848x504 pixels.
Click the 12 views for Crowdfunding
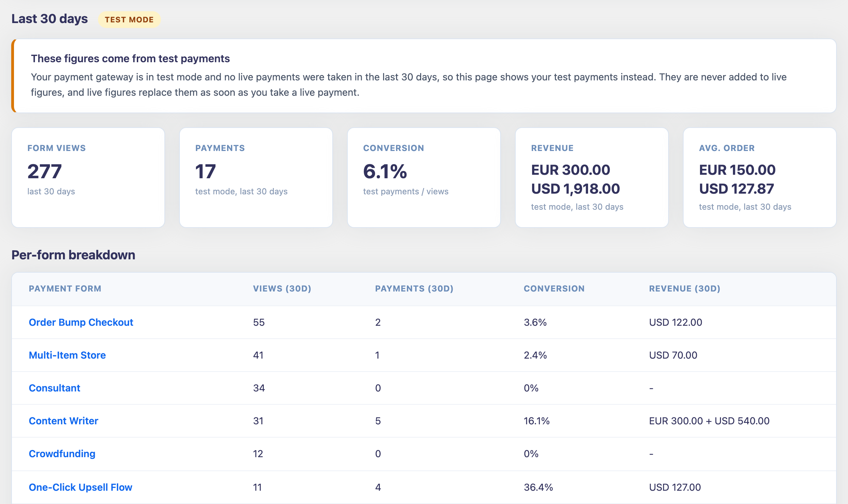click(258, 454)
